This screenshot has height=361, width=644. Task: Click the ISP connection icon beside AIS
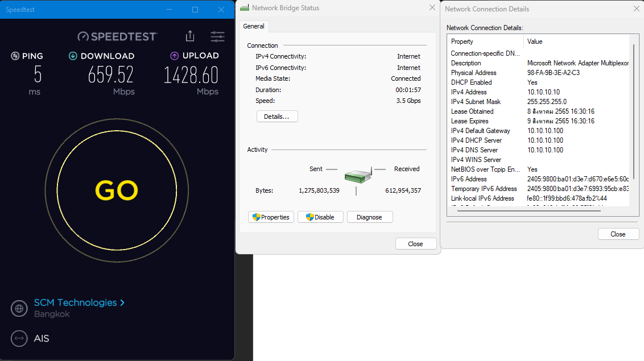tap(19, 338)
